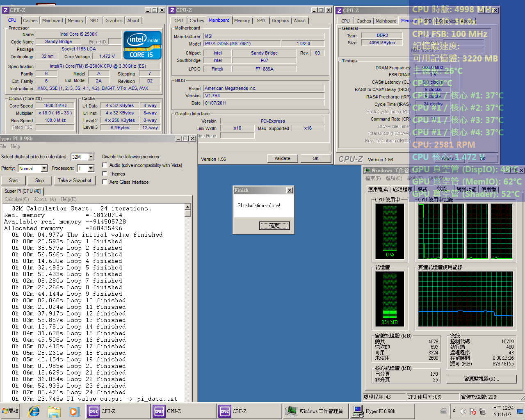Click the volume speaker icon in system tray

(463, 411)
